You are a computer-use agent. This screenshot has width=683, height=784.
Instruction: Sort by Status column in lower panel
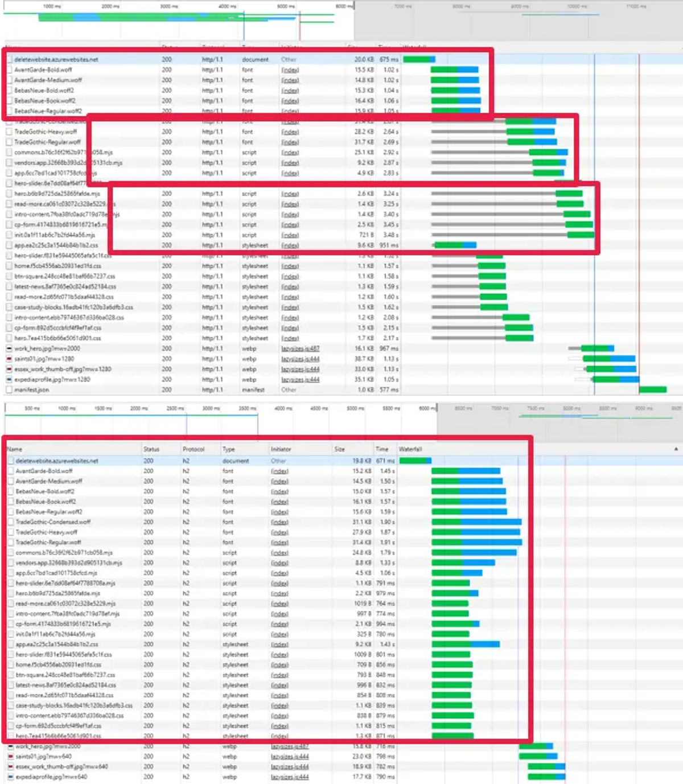point(151,449)
